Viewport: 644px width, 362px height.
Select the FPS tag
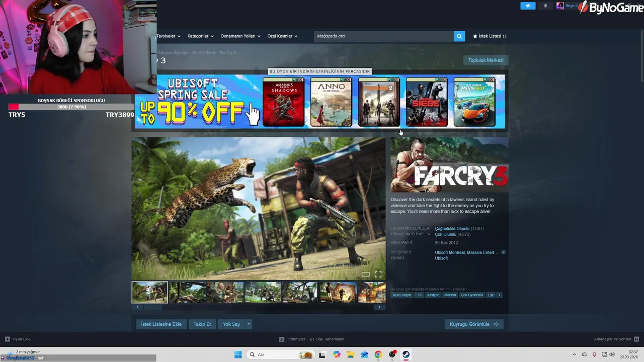coord(419,295)
